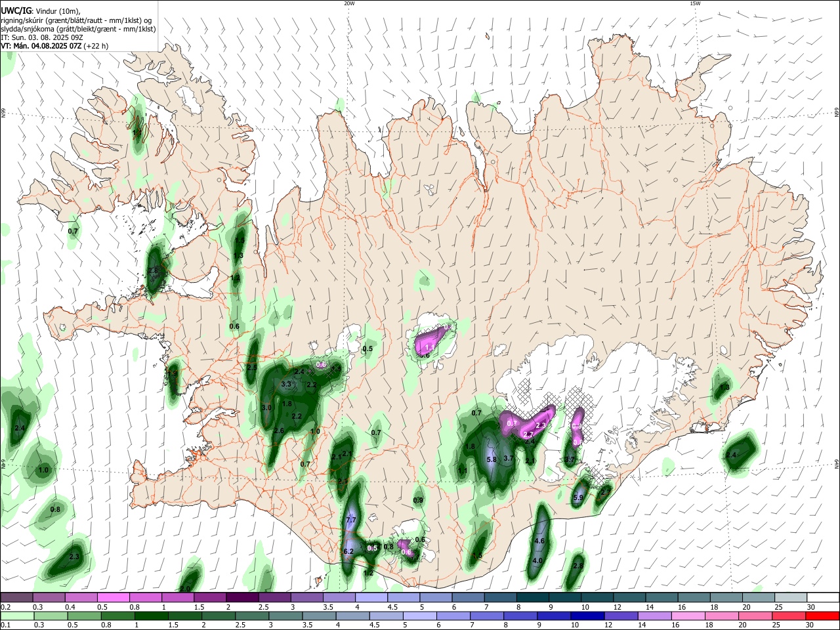
Task: Click the '0.2' label under upper legend bar
Action: (x=5, y=606)
